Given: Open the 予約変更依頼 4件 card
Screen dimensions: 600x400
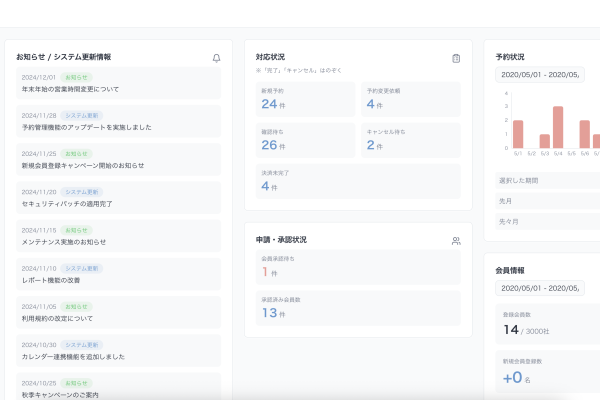Looking at the screenshot, I should coord(410,99).
